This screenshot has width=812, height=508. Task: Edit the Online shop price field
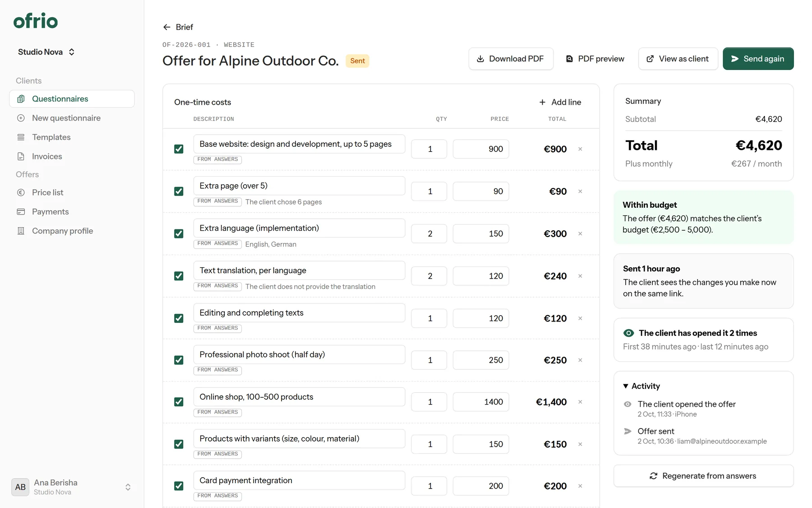pos(481,402)
